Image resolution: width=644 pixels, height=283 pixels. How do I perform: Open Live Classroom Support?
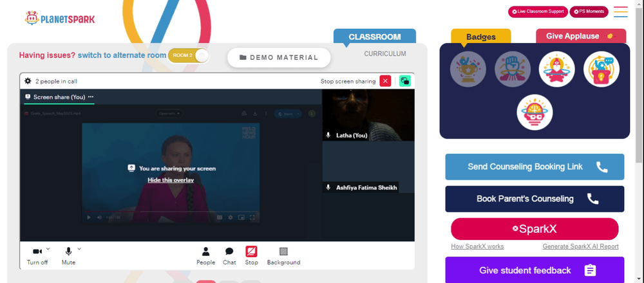click(x=538, y=12)
